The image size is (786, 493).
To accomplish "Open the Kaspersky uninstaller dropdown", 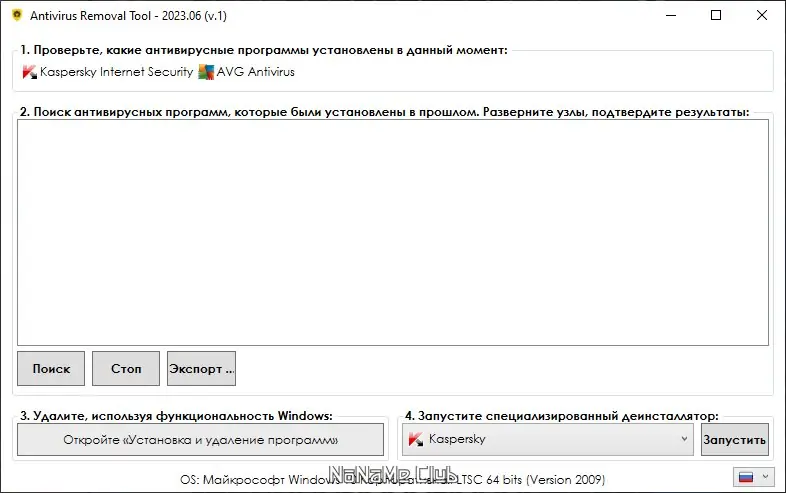I will coord(548,439).
